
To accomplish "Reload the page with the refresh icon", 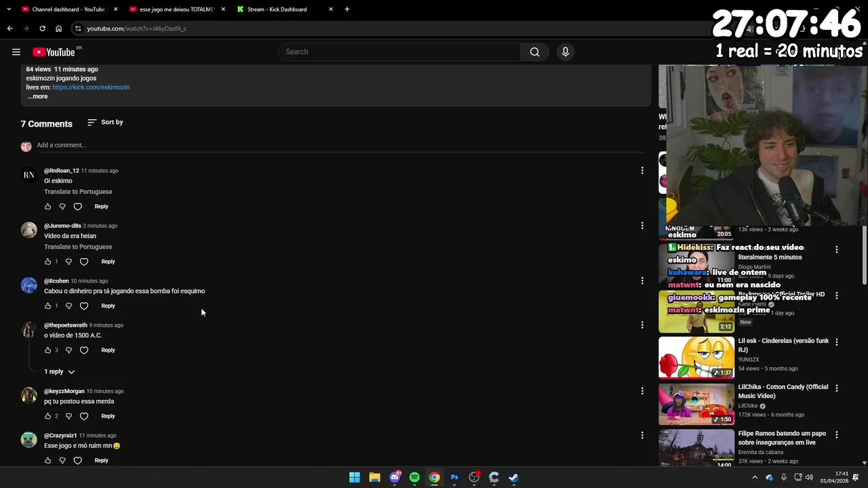I will (42, 28).
